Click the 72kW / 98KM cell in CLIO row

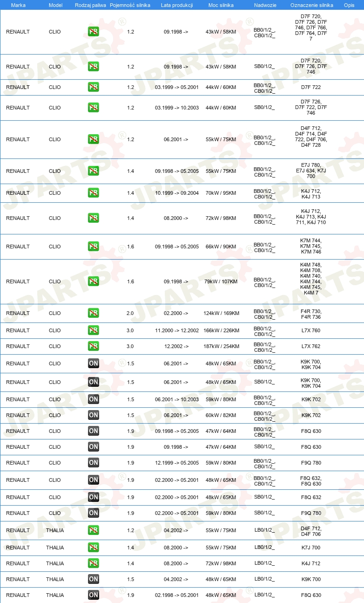[x=221, y=218]
